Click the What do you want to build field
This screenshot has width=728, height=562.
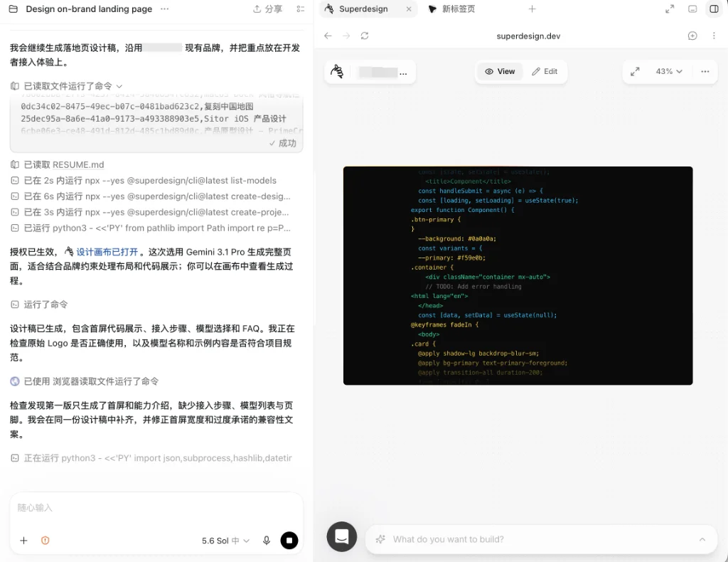[541, 539]
